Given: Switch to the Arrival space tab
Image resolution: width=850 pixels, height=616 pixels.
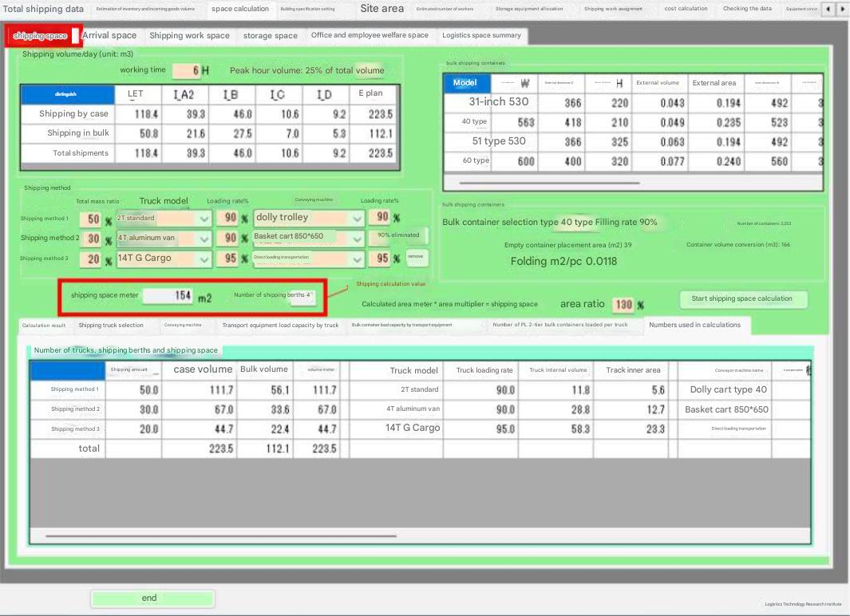Looking at the screenshot, I should coord(109,36).
